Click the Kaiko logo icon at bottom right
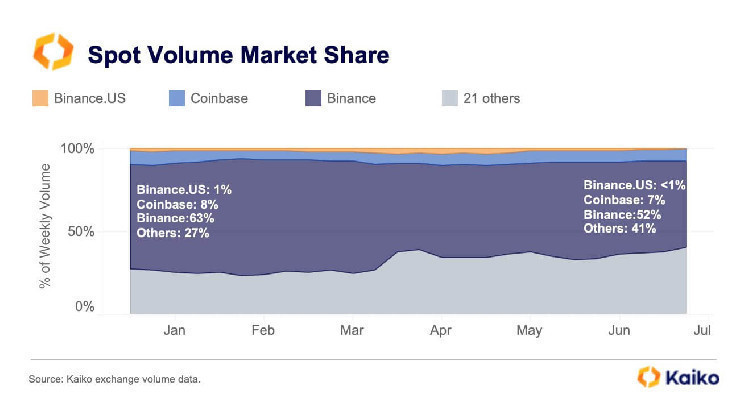745x407 pixels. tap(647, 376)
